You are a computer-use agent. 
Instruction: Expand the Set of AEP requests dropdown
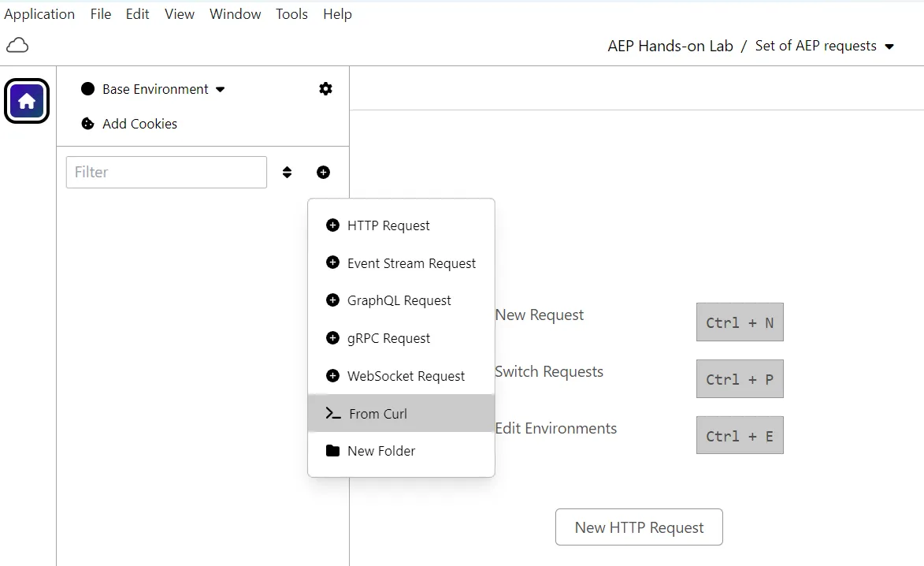coord(825,46)
